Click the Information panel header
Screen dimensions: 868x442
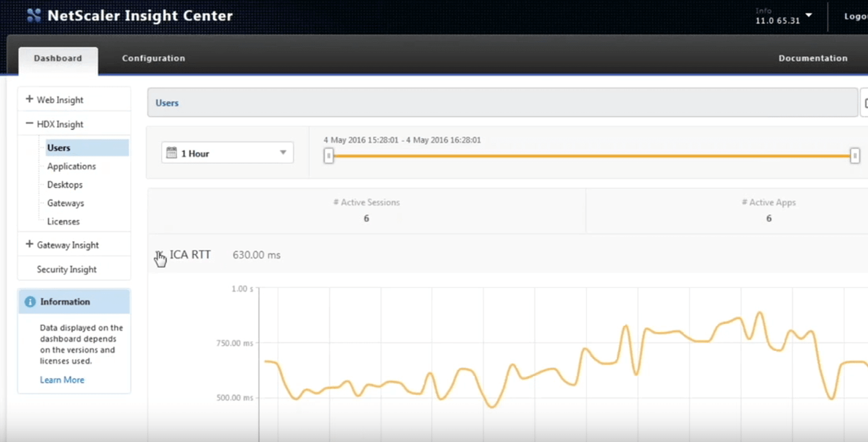click(x=74, y=302)
